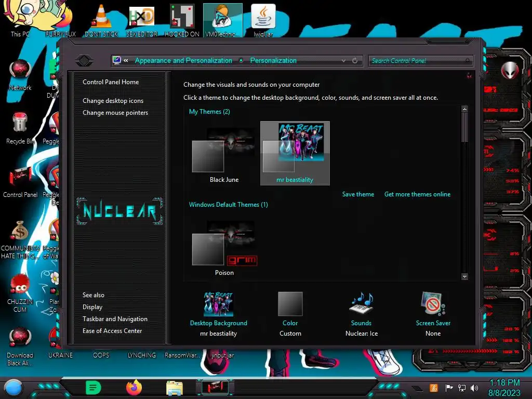Click the Save theme link
Screen dimensions: 532x399
[x=358, y=194]
